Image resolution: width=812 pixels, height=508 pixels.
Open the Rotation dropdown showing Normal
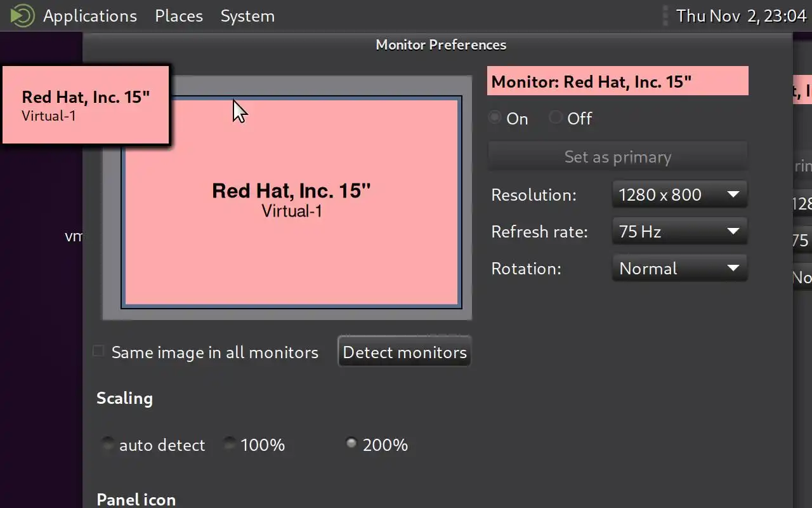(679, 268)
